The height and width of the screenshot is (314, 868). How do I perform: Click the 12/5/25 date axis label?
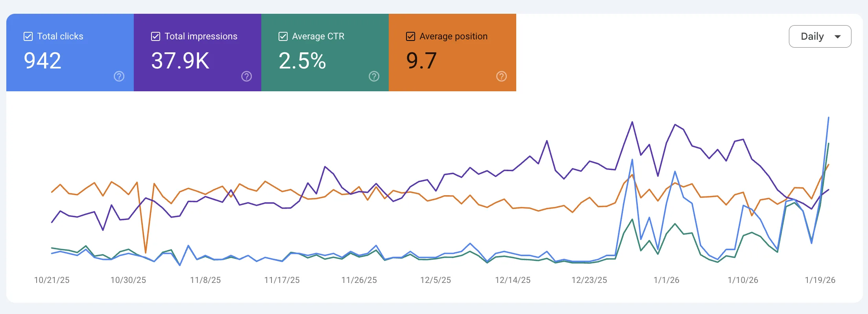pos(436,280)
